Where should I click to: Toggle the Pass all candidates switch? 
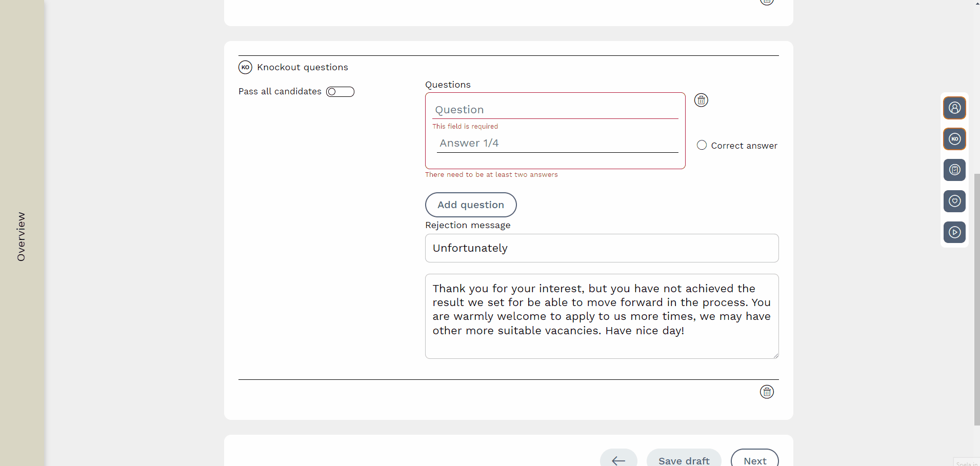tap(340, 92)
